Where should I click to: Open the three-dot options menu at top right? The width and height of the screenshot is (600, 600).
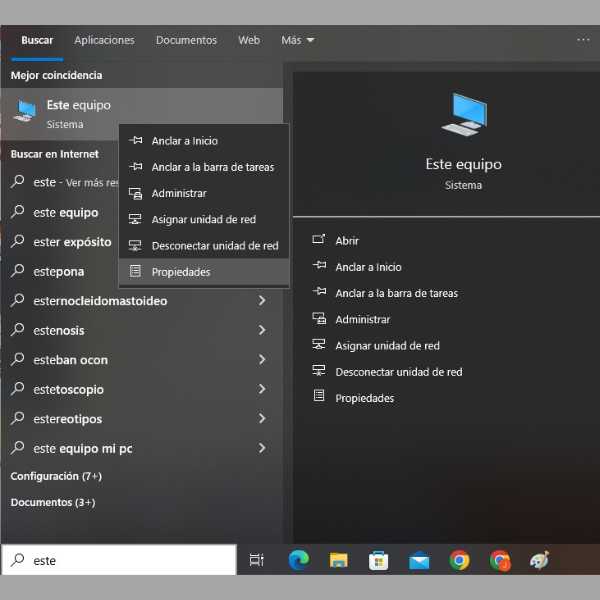(x=583, y=40)
